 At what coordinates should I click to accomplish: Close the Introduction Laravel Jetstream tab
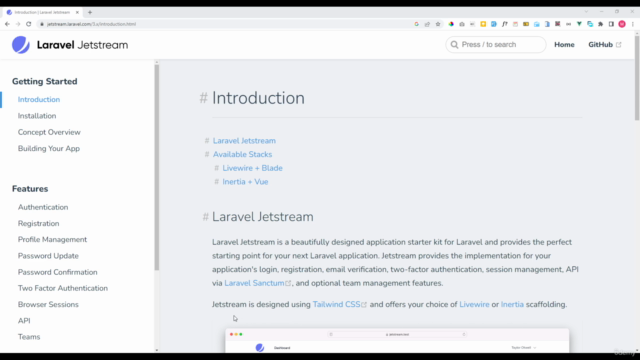77,12
